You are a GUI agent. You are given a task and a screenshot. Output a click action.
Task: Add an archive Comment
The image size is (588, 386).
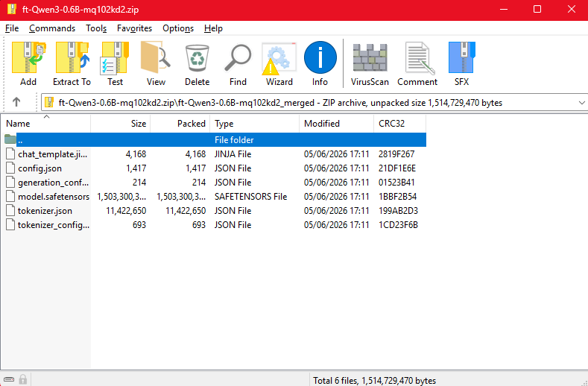pos(420,58)
